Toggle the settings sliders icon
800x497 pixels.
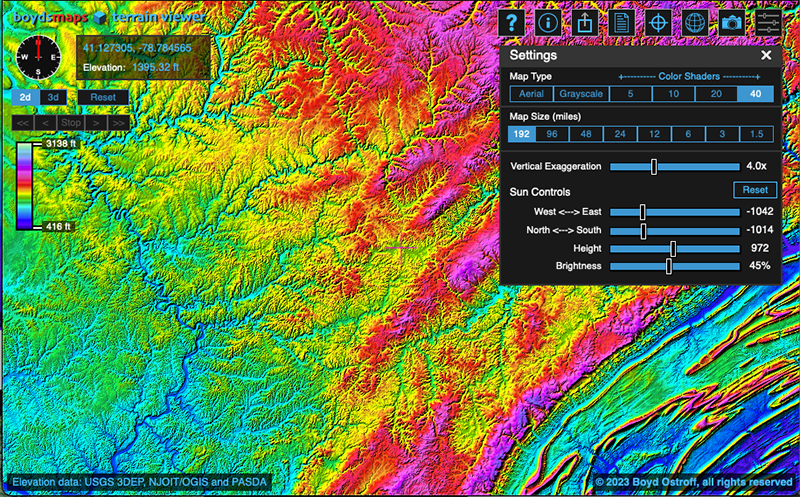[769, 23]
